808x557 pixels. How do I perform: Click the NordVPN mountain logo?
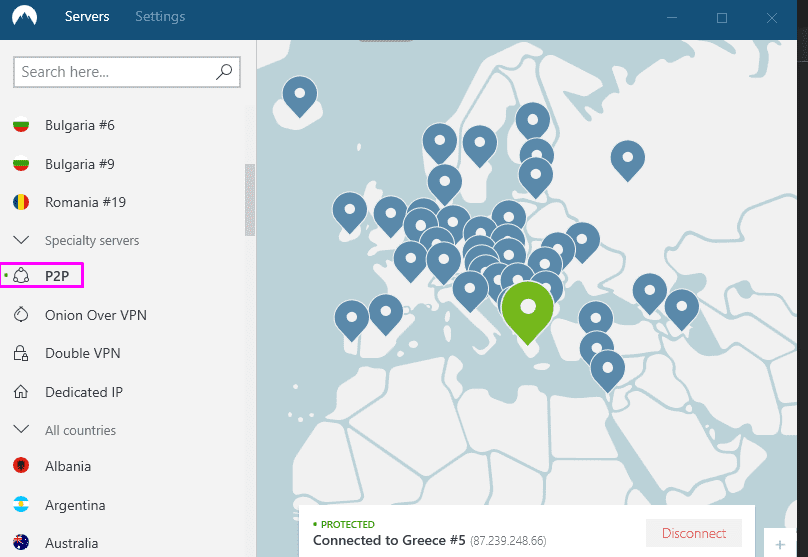(x=25, y=16)
